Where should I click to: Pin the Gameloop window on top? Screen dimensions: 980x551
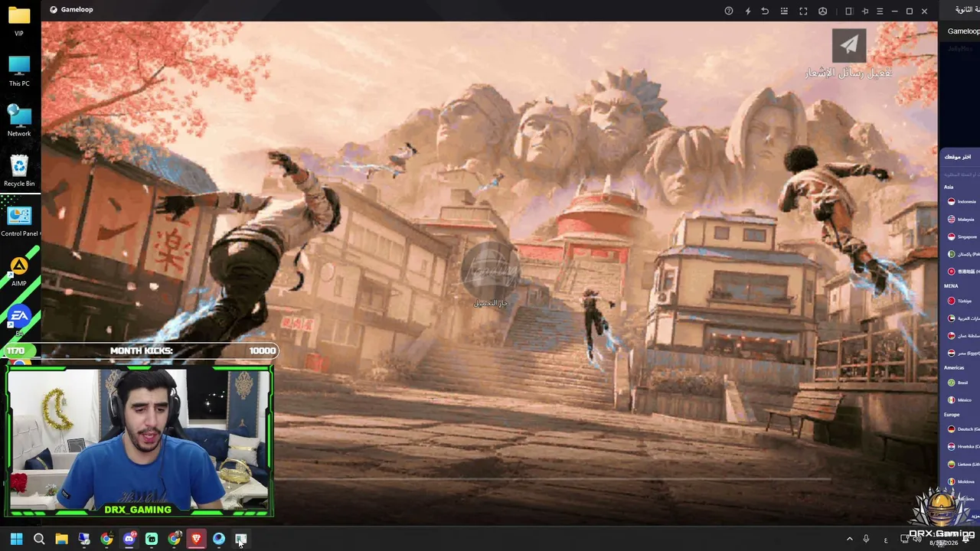(x=865, y=11)
